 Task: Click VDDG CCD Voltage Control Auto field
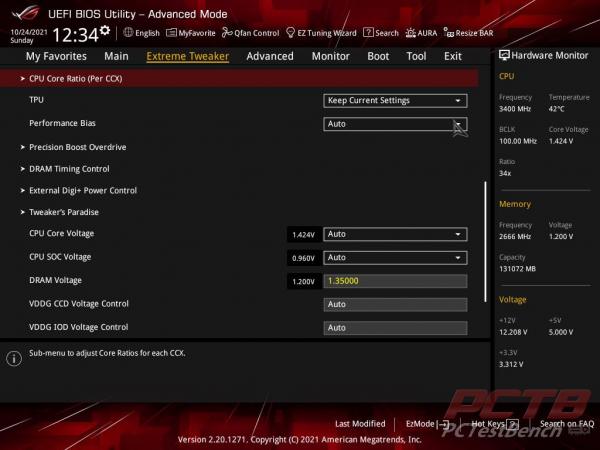[395, 305]
